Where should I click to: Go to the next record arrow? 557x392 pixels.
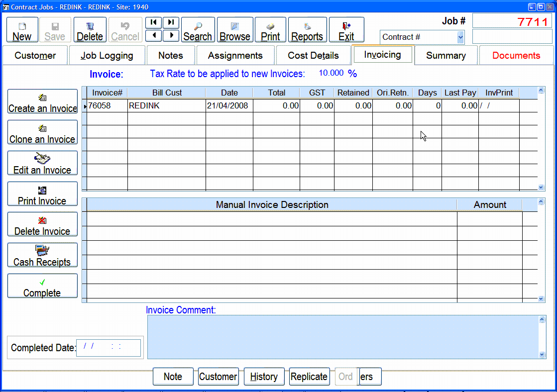(171, 35)
